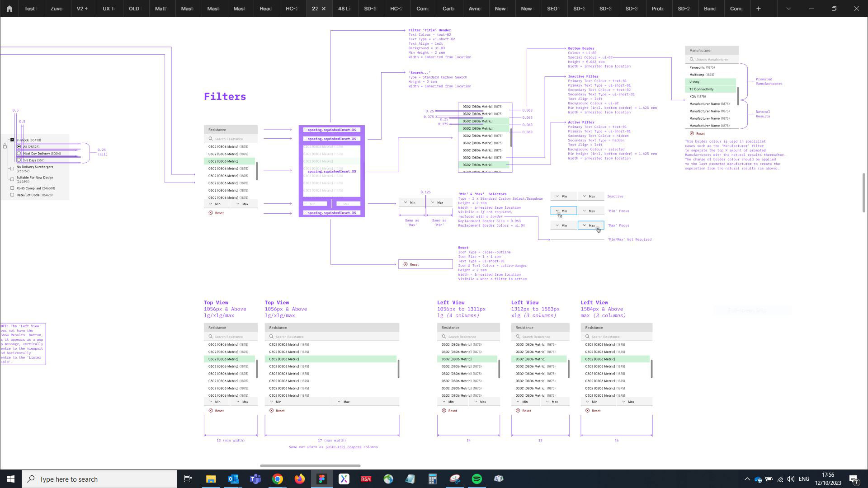Screen dimensions: 868x488
Task: Click the (HEAD-159) Compare link
Action: pos(344,447)
